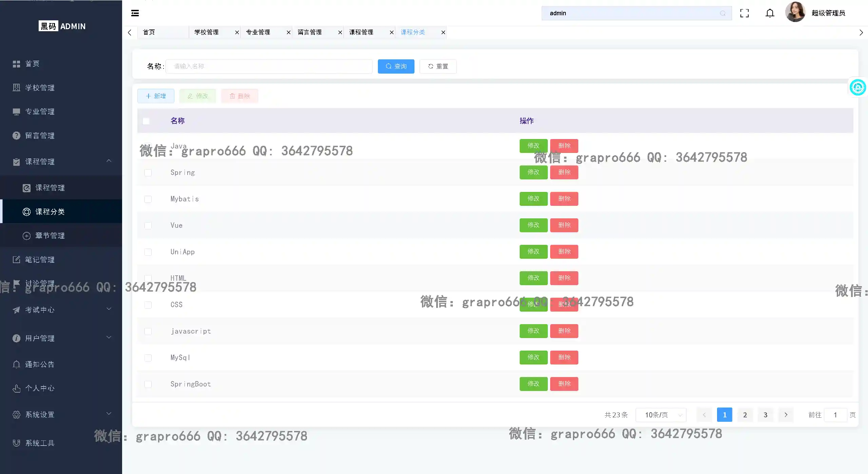Select all rows via header checkbox
This screenshot has width=868, height=474.
(x=146, y=121)
